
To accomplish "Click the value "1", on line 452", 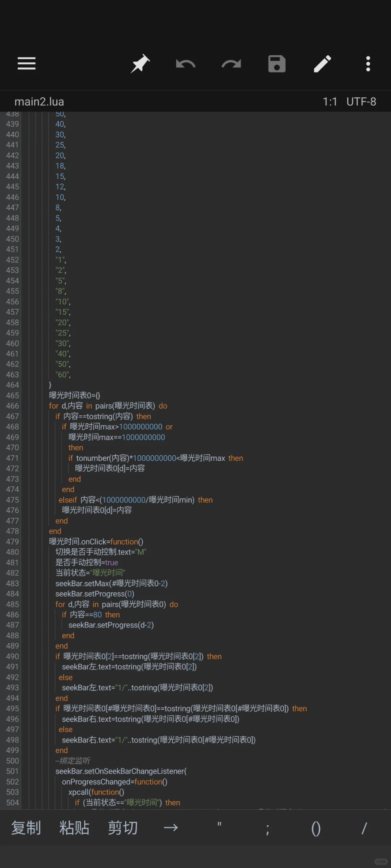I will 61,260.
